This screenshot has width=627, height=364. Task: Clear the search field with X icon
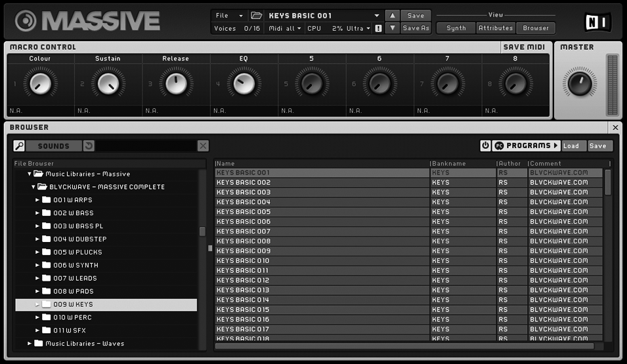coord(203,146)
